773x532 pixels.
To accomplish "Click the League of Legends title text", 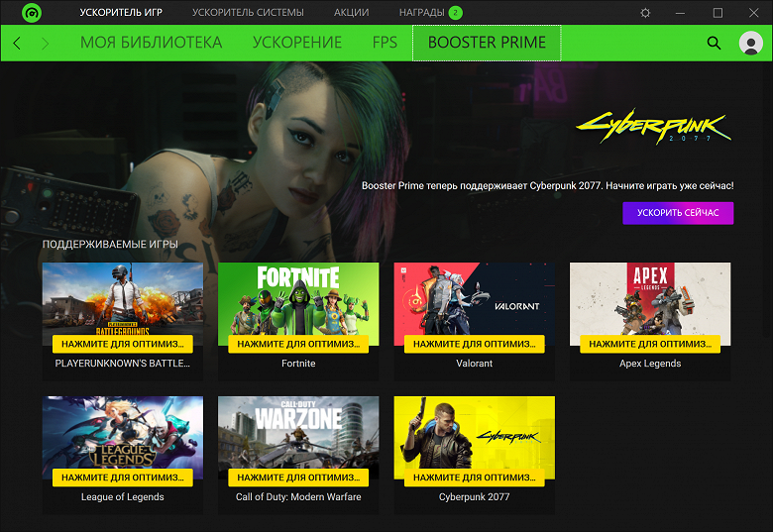I will coord(123,497).
